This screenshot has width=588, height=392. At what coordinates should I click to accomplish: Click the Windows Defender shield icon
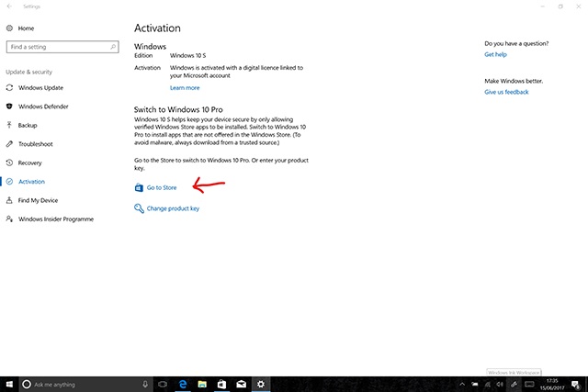click(10, 106)
